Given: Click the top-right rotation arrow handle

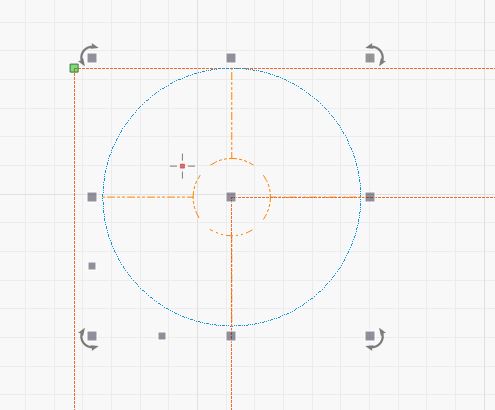Looking at the screenshot, I should tap(375, 55).
